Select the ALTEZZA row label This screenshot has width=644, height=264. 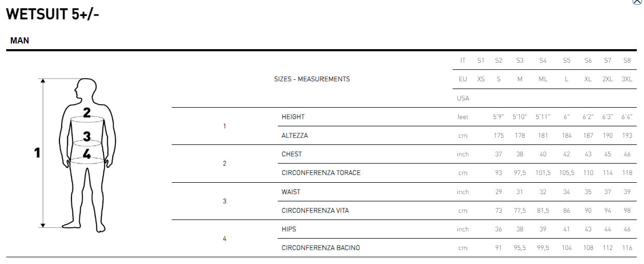(295, 136)
